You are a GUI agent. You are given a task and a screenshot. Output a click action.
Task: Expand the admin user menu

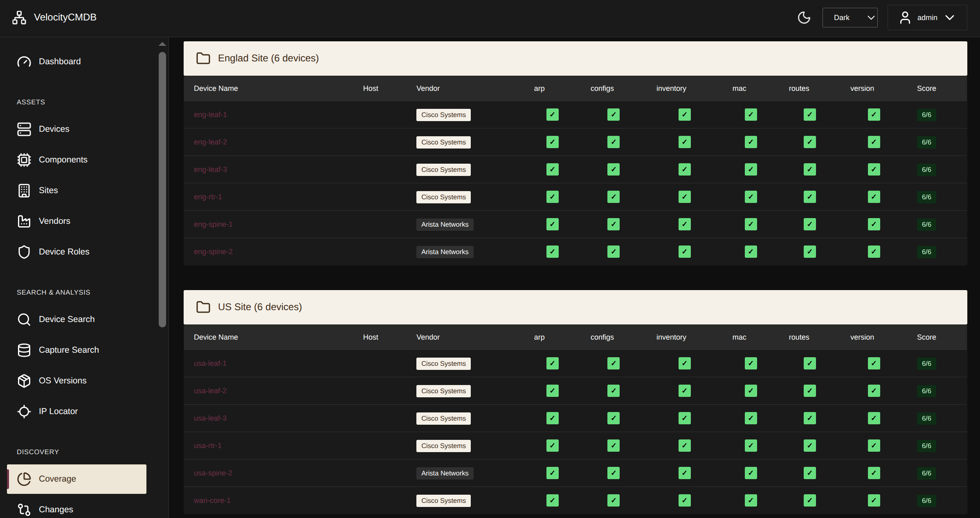[927, 18]
